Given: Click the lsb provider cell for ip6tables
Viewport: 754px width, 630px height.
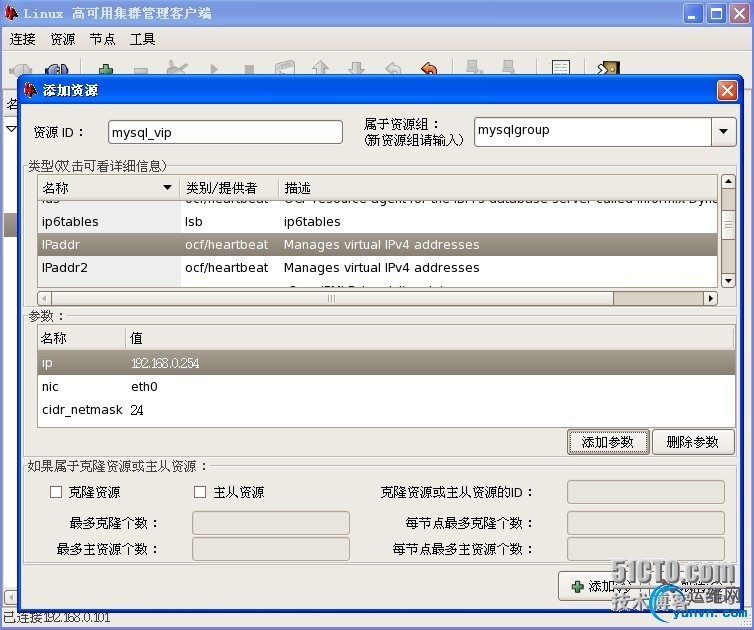Looking at the screenshot, I should coord(194,222).
